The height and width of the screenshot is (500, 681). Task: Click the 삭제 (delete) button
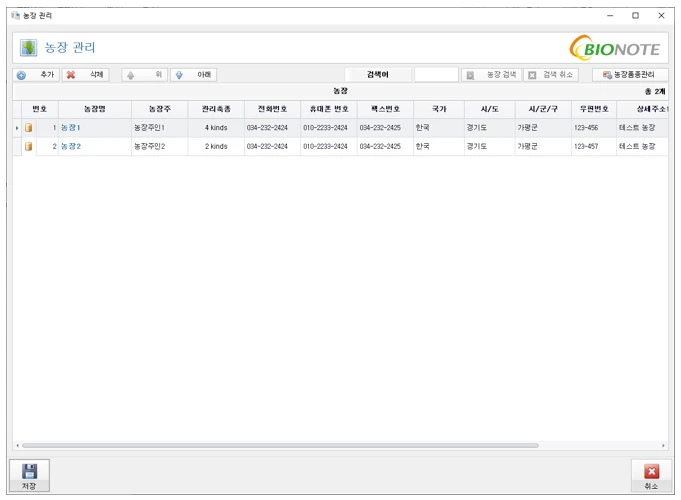85,75
